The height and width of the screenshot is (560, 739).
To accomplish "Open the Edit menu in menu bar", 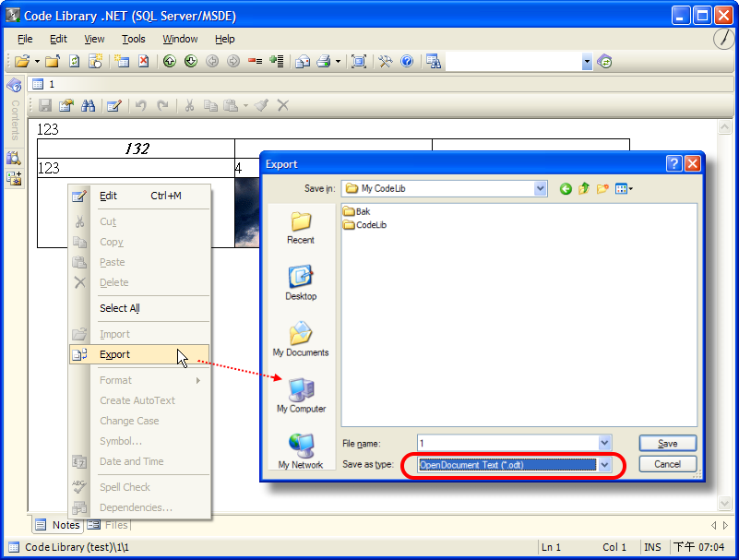I will point(58,39).
